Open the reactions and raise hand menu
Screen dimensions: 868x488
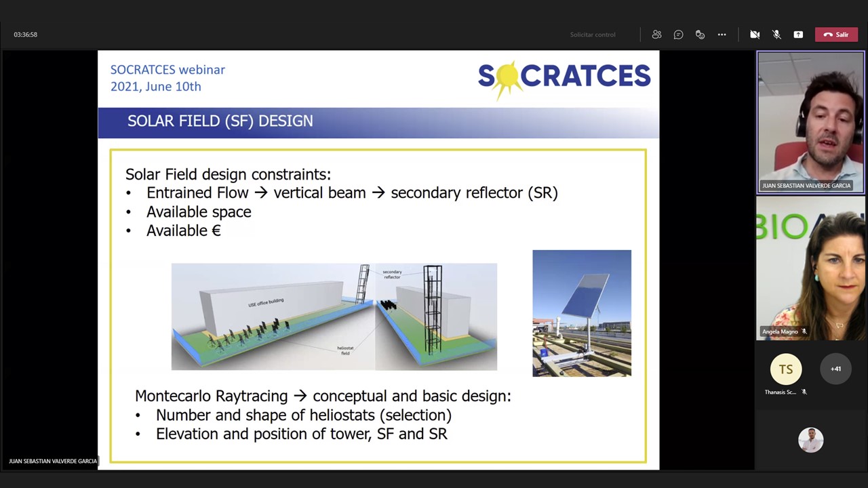pyautogui.click(x=700, y=35)
